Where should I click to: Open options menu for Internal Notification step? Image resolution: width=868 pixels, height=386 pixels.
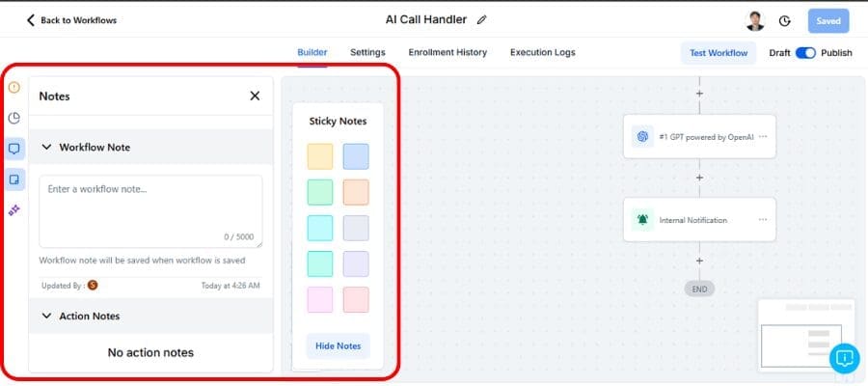[763, 220]
